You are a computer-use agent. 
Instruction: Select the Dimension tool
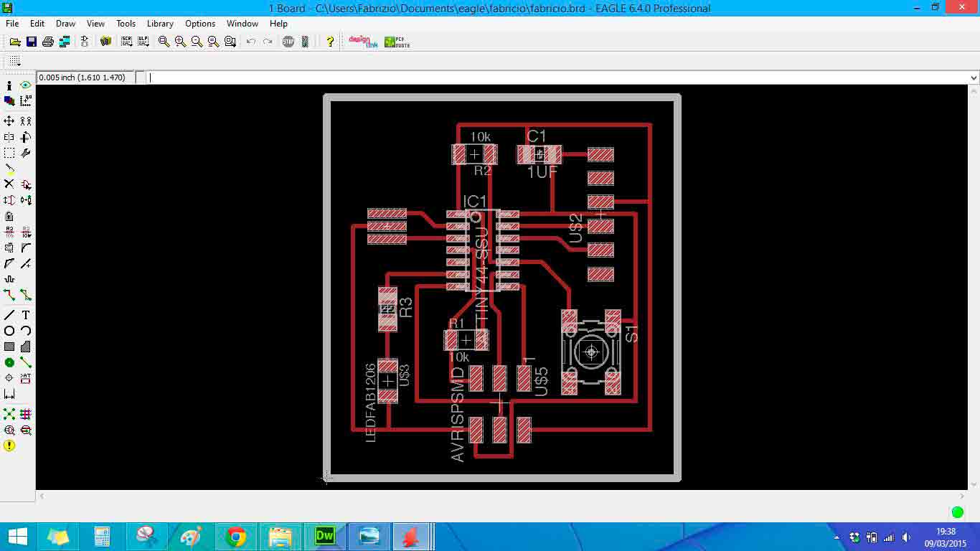[9, 394]
